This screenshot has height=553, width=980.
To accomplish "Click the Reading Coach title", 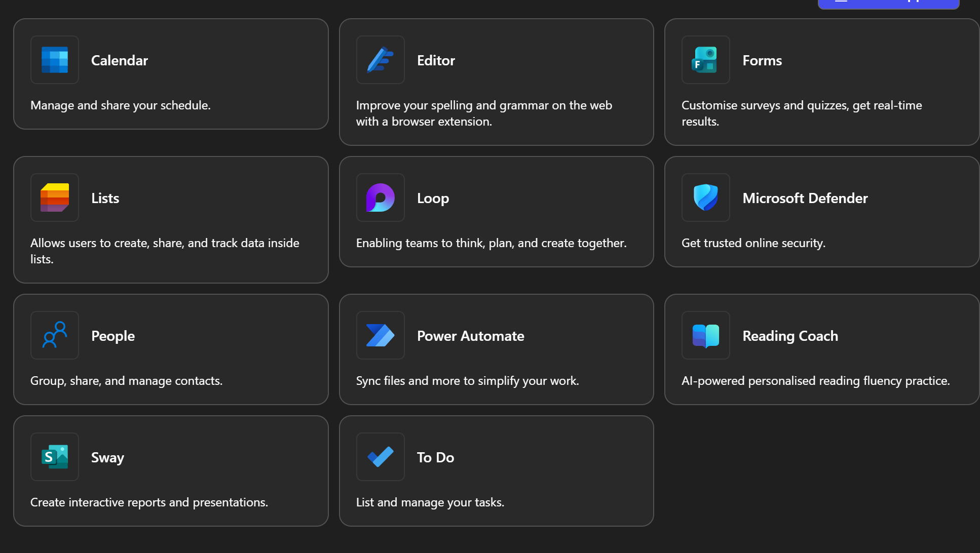I will 790,336.
